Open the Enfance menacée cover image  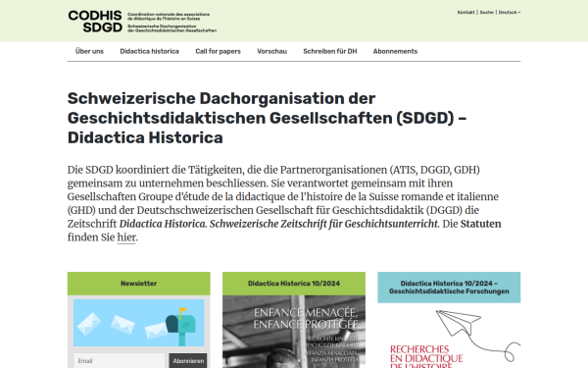pyautogui.click(x=294, y=332)
